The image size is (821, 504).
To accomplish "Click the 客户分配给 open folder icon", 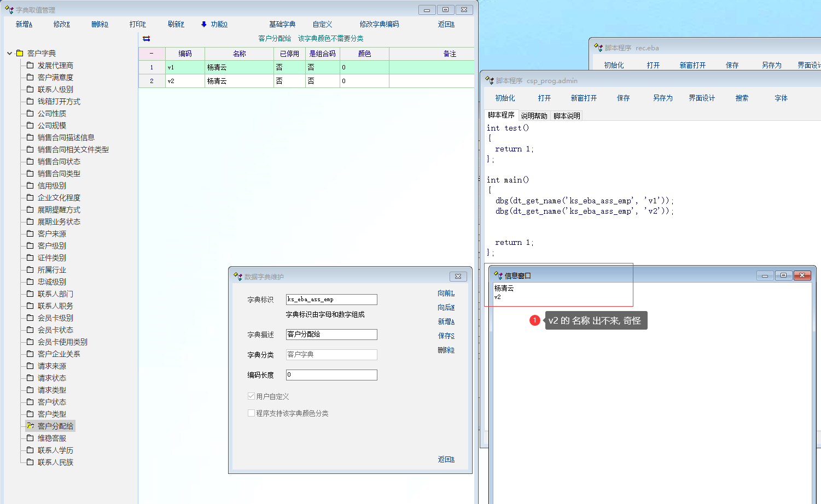I will pyautogui.click(x=31, y=426).
